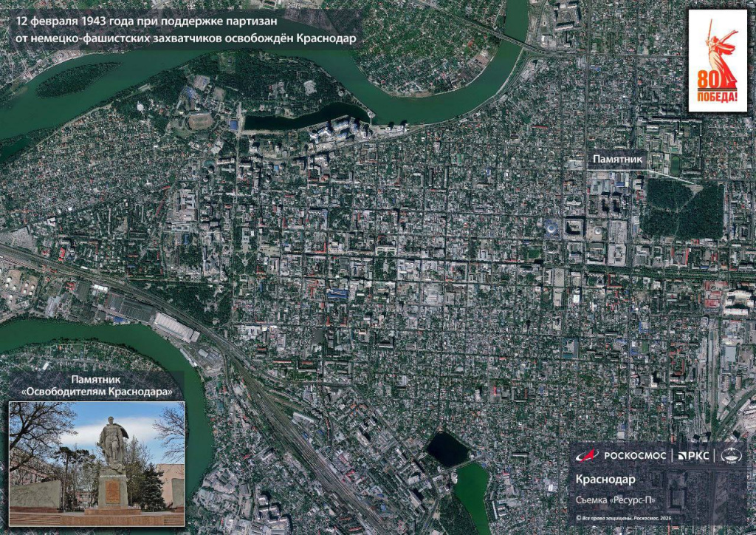Screen dimensions: 756x535
Task: Open the monument photo thumbnail
Action: (x=97, y=463)
